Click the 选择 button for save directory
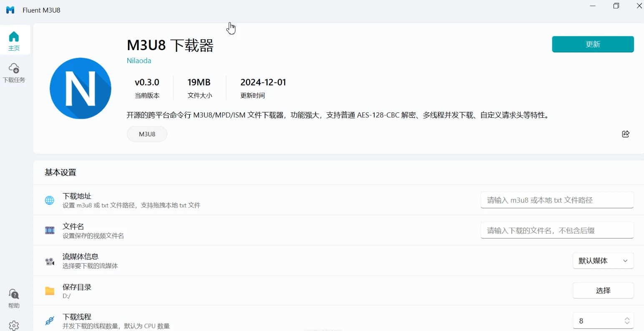Screen dimensions: 644x331 603,290
